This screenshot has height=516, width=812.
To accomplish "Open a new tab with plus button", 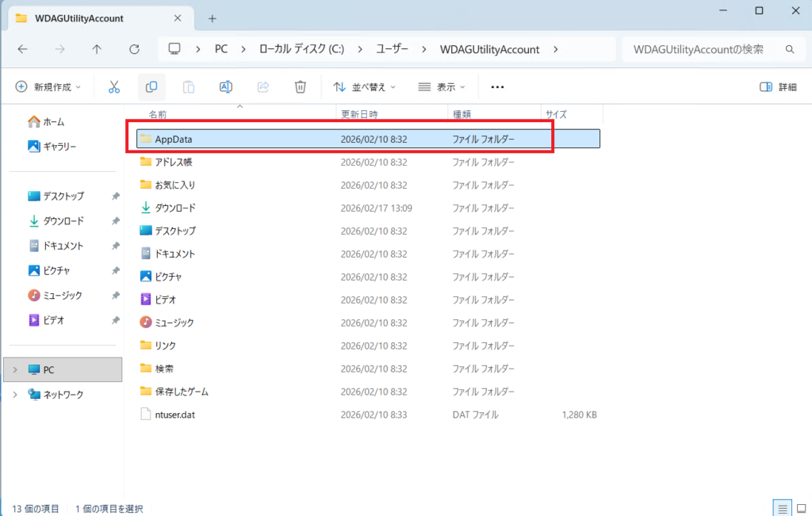I will [x=212, y=17].
